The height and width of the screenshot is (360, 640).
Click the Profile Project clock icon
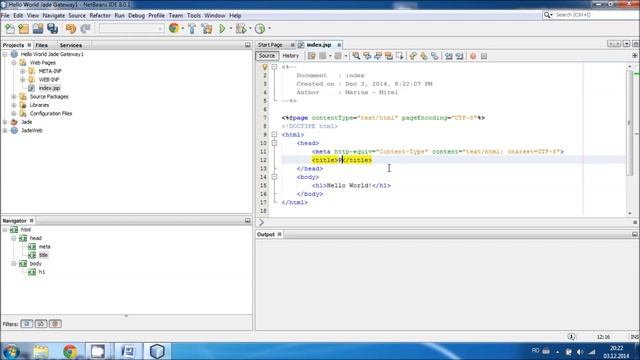click(260, 29)
